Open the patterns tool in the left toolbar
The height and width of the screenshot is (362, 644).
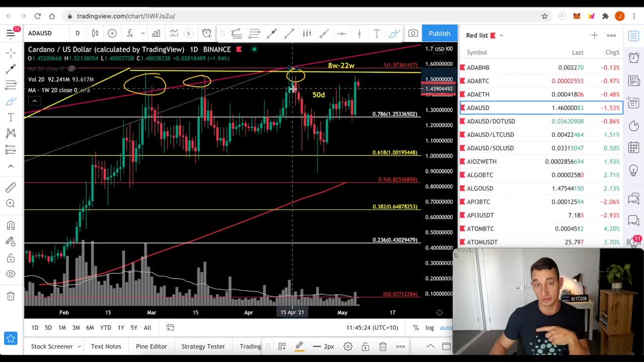11,133
